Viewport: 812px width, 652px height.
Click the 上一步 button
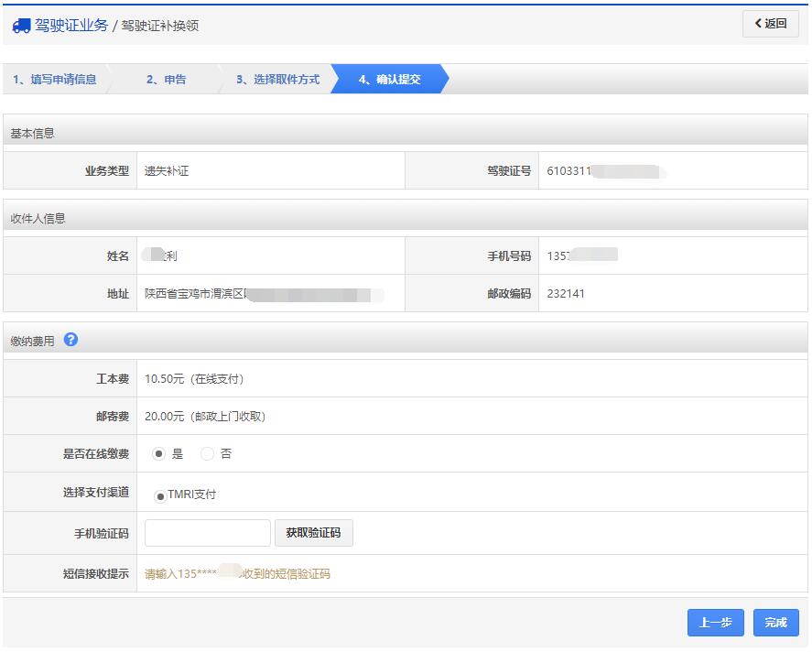point(715,623)
